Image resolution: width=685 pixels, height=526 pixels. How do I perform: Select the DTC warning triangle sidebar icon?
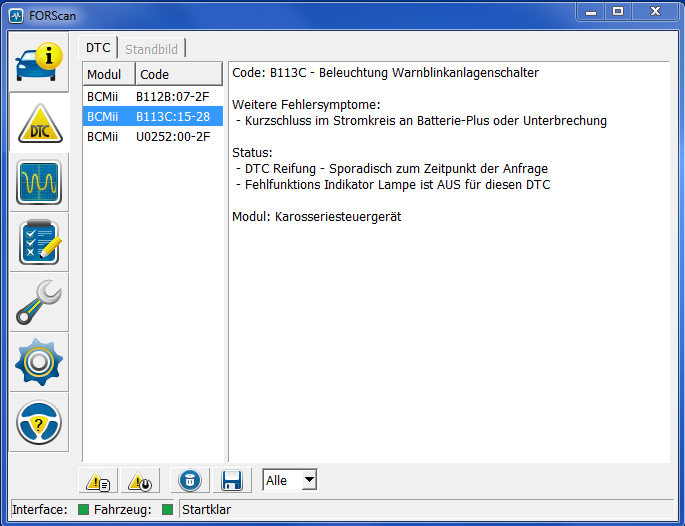(x=39, y=122)
